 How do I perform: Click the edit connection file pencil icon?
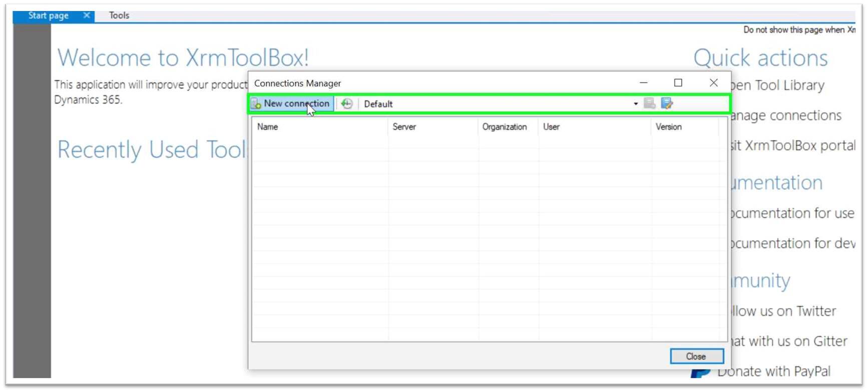coord(667,103)
